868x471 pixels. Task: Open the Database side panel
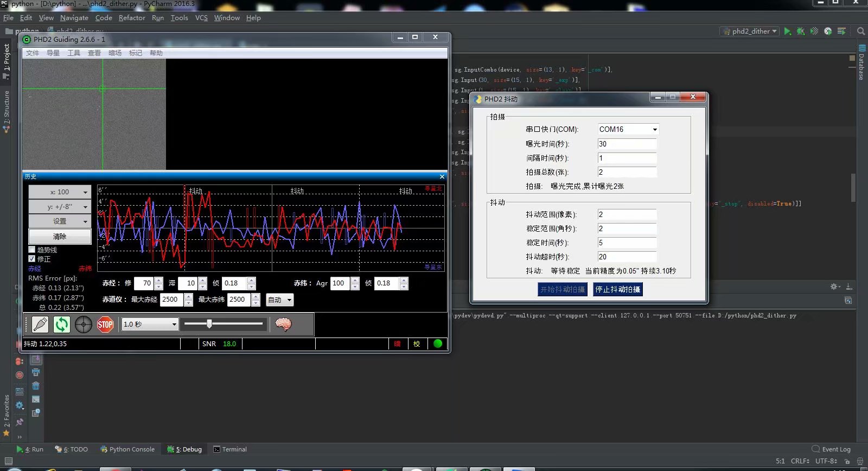pos(861,63)
